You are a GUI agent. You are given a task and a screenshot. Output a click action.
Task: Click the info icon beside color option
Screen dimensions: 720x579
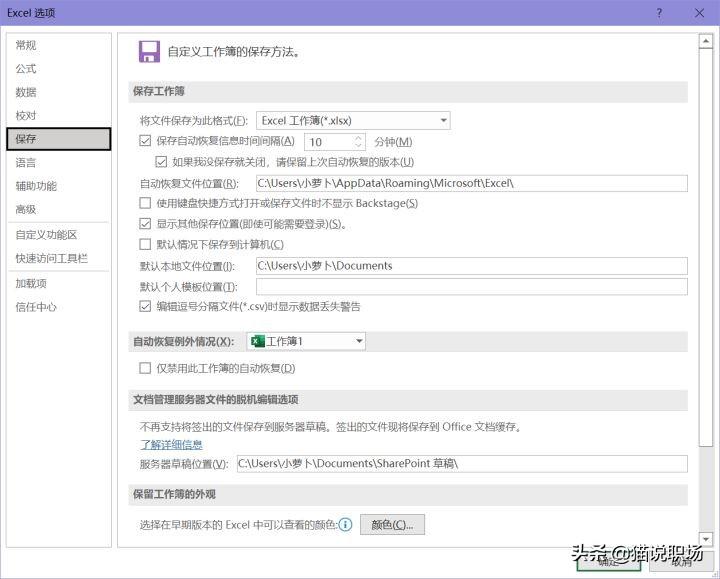tap(345, 524)
